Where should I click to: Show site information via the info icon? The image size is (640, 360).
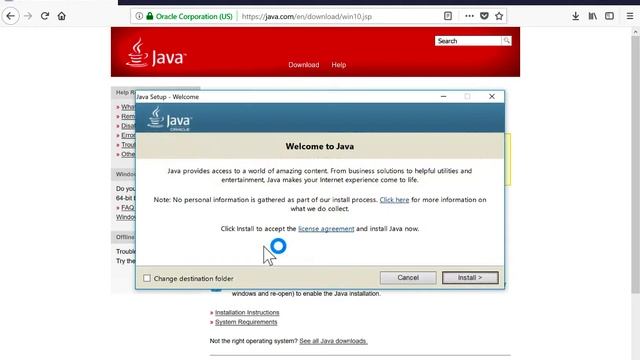coord(139,16)
